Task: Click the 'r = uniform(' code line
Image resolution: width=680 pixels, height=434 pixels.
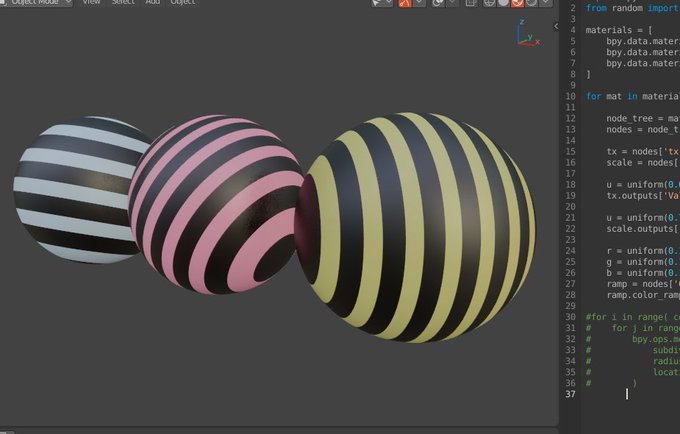Action: [643, 251]
